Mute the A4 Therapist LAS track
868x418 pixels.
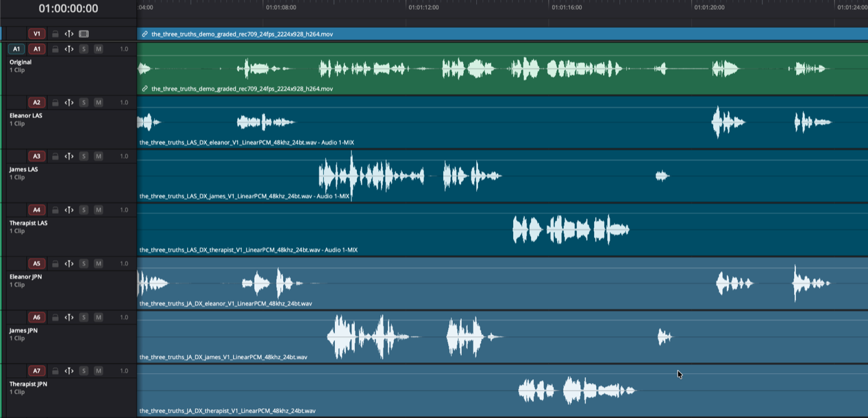98,210
